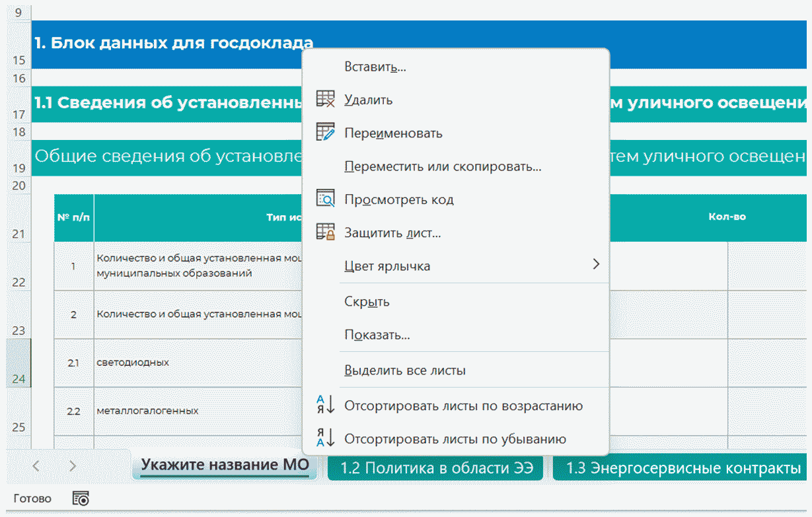Click the macro recording icon in status bar
812x517 pixels.
(x=81, y=499)
